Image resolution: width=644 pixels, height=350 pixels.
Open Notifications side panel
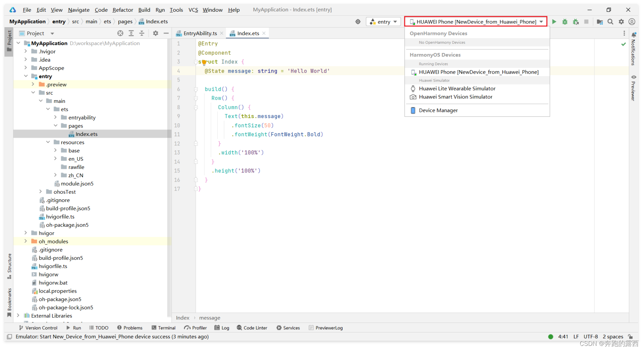tap(633, 48)
